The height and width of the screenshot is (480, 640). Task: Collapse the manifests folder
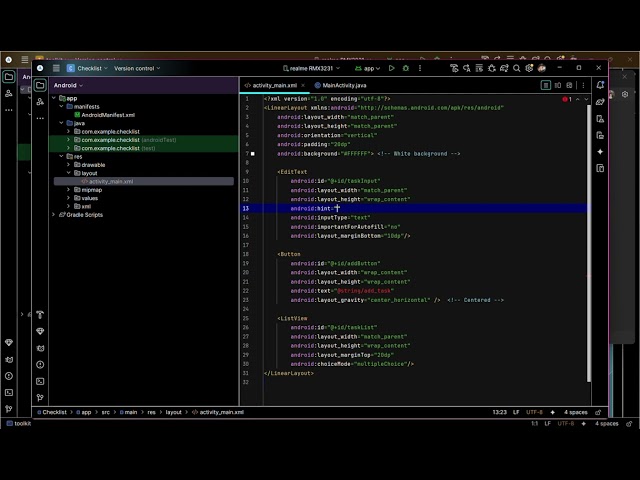coord(61,107)
